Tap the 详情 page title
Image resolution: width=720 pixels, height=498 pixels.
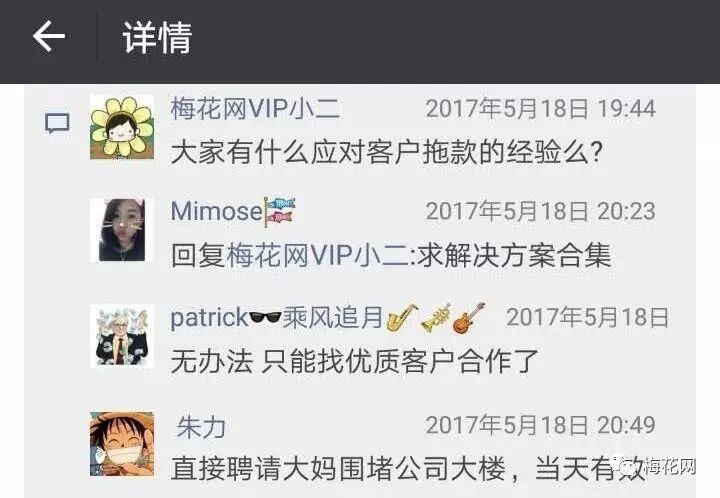point(157,38)
